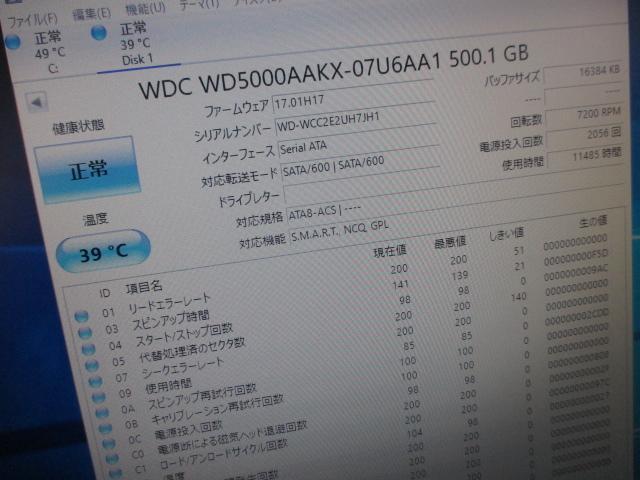Click the serial number field WD-WCC2E2UH7JH1
This screenshot has width=640, height=480.
click(x=355, y=119)
